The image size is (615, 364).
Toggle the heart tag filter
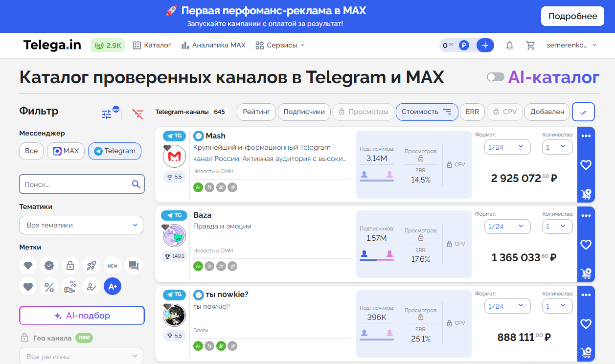(28, 287)
